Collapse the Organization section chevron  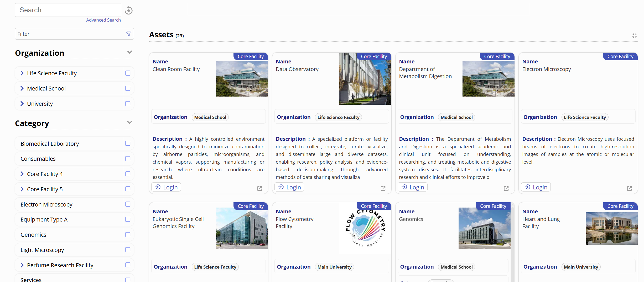pos(129,52)
